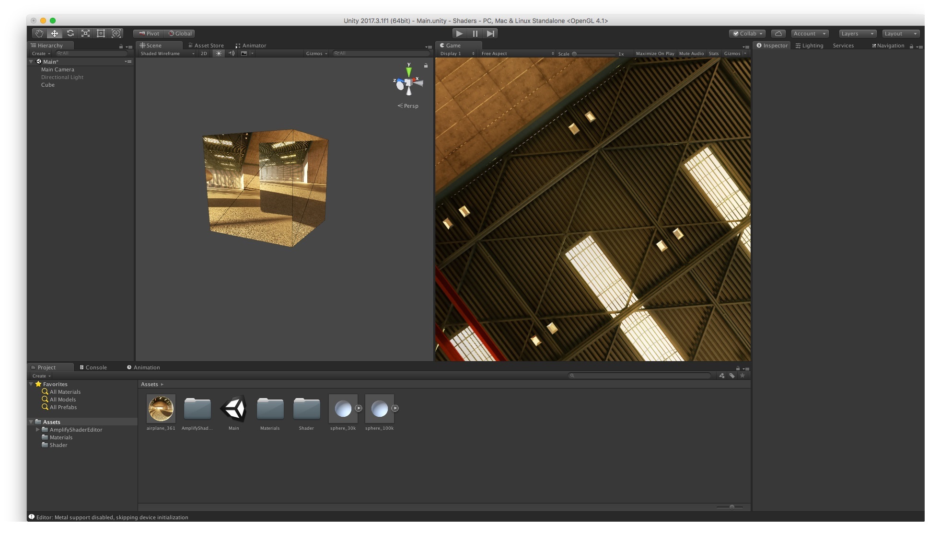This screenshot has height=560, width=952.
Task: Select the Hand pan tool
Action: [39, 34]
